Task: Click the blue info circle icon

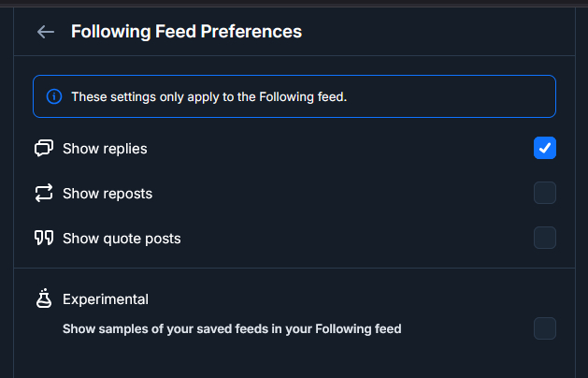Action: 54,96
